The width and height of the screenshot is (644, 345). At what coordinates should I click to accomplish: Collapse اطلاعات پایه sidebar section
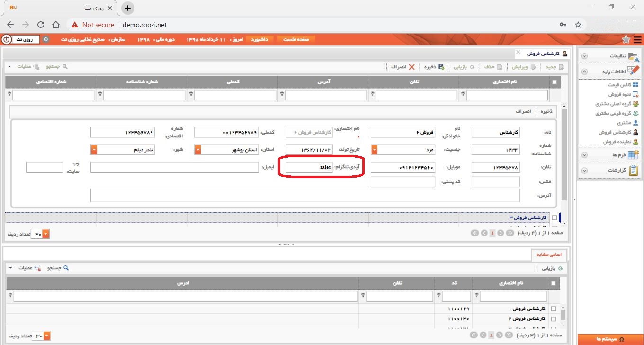point(584,72)
